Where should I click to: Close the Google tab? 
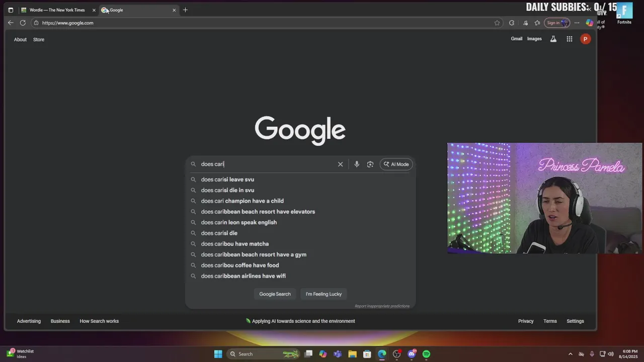174,10
